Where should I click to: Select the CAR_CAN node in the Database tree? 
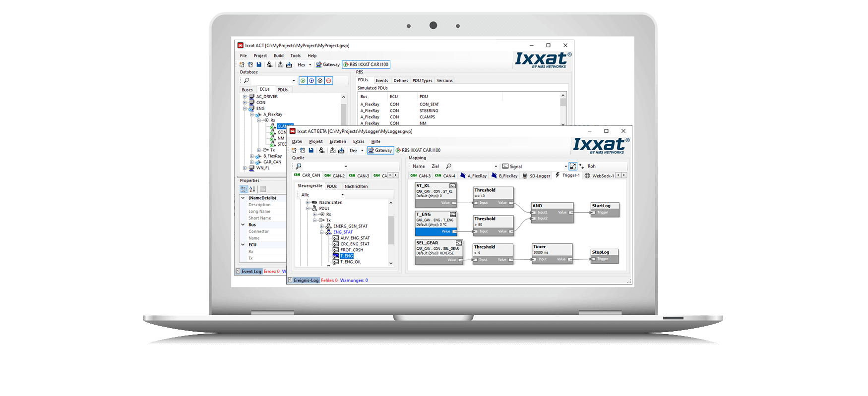[x=272, y=162]
